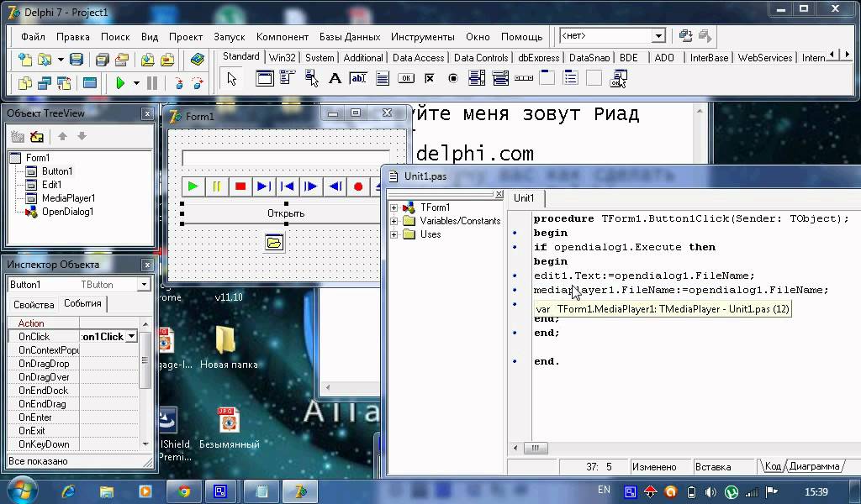Select the MainMenu component in palette
The height and width of the screenshot is (504, 861).
[288, 78]
